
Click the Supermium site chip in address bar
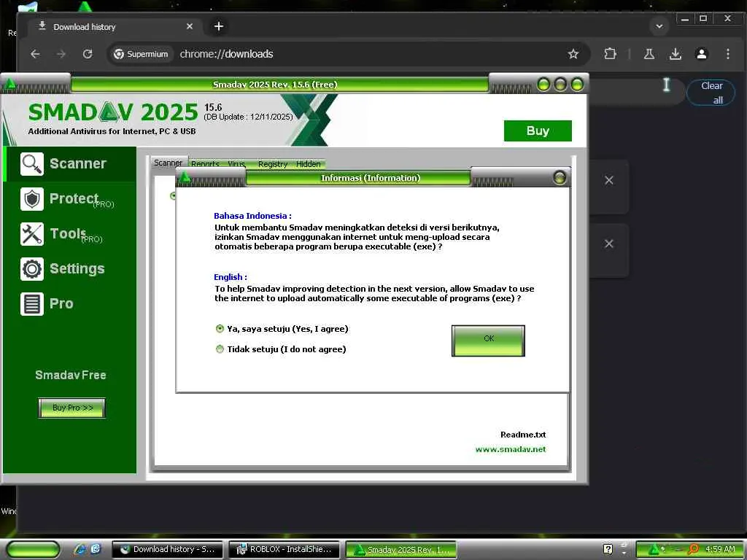point(141,54)
